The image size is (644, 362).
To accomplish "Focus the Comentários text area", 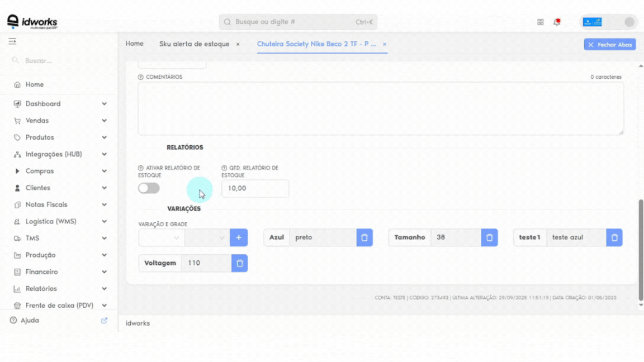I will click(381, 109).
